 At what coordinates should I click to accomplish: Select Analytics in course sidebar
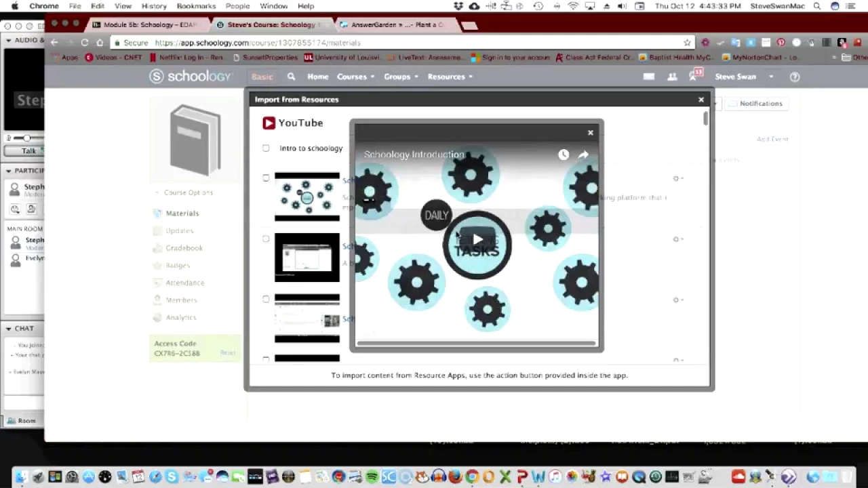tap(181, 317)
